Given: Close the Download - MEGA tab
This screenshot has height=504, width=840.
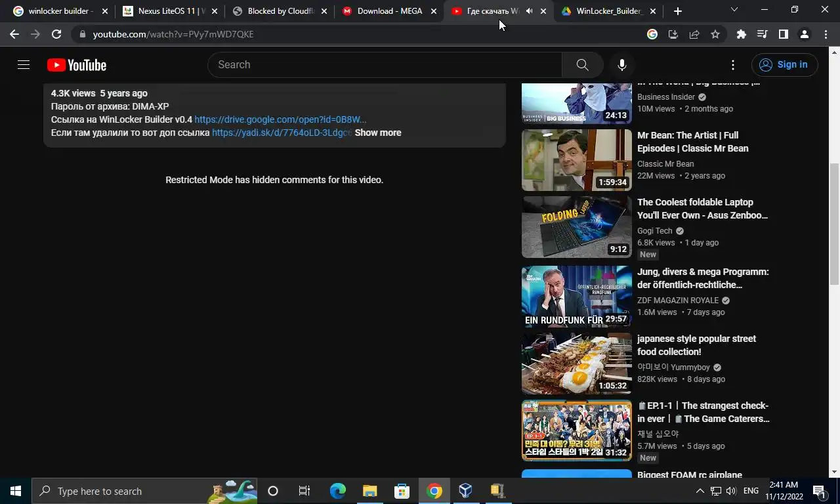Looking at the screenshot, I should click(433, 11).
